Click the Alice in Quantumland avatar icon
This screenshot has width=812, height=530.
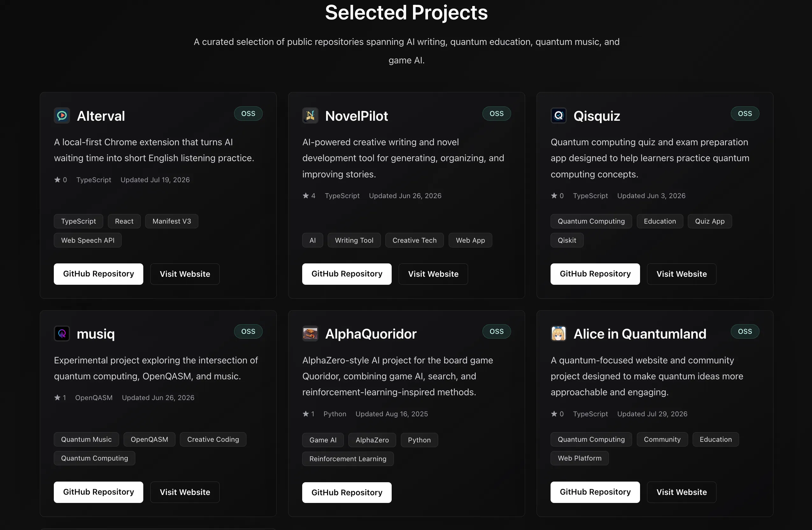tap(559, 334)
